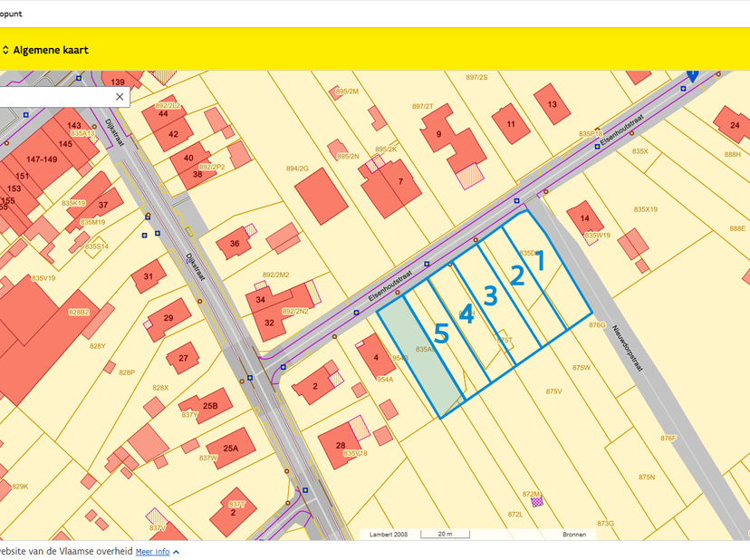Click house number 7 building
750x560 pixels.
[x=401, y=181]
